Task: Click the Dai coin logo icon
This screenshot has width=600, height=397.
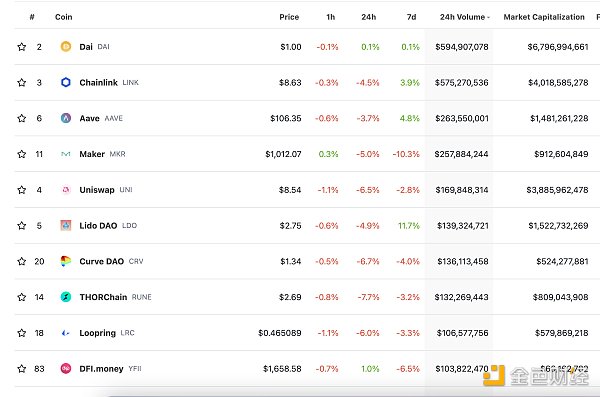Action: [66, 47]
